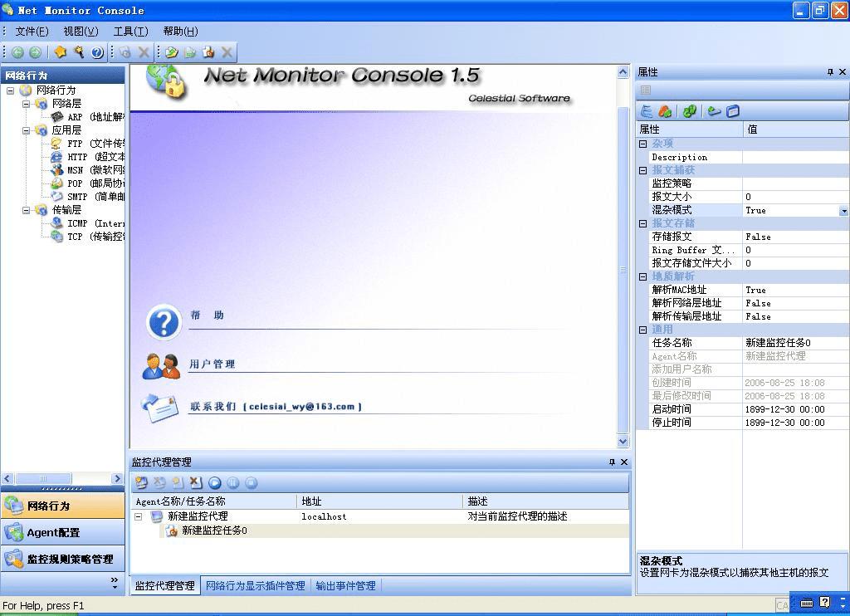This screenshot has width=850, height=616.
Task: Collapse the 报文存储 property category
Action: point(643,223)
